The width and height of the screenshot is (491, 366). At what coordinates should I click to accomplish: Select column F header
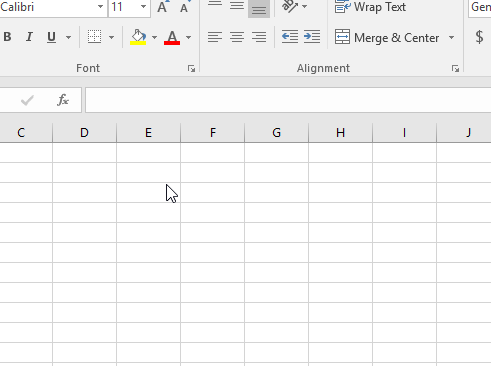212,133
